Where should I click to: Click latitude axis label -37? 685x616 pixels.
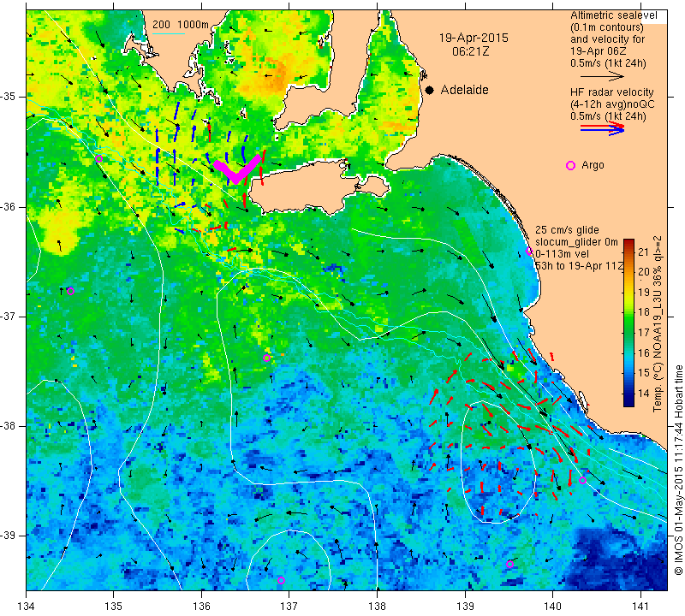tap(9, 316)
